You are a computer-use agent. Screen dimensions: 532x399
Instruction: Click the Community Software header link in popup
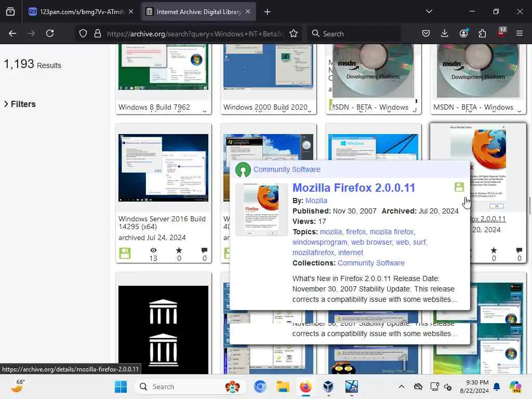click(x=287, y=169)
